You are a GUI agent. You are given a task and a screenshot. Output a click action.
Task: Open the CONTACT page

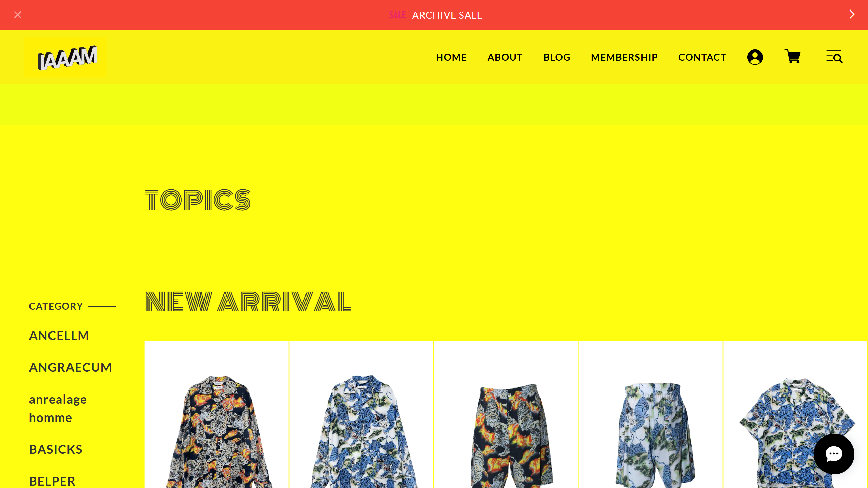702,57
